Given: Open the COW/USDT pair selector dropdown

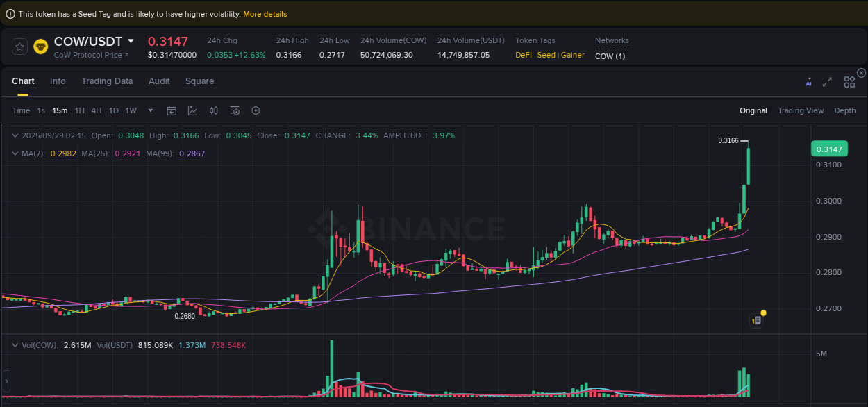Looking at the screenshot, I should (132, 41).
